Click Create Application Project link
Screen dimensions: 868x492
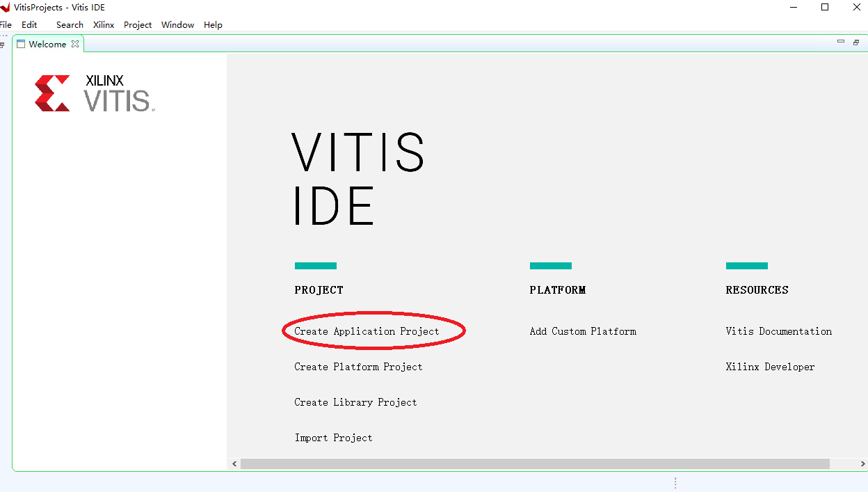pyautogui.click(x=367, y=331)
